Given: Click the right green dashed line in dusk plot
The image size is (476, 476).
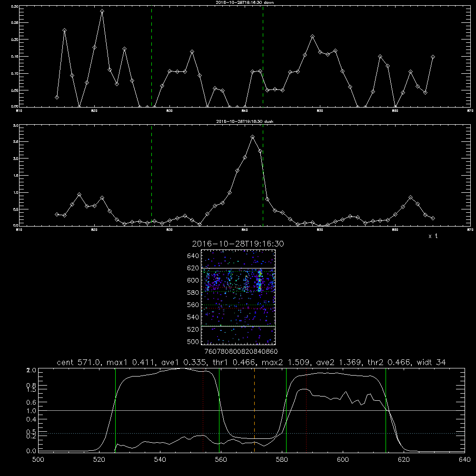Looking at the screenshot, I should tap(263, 176).
